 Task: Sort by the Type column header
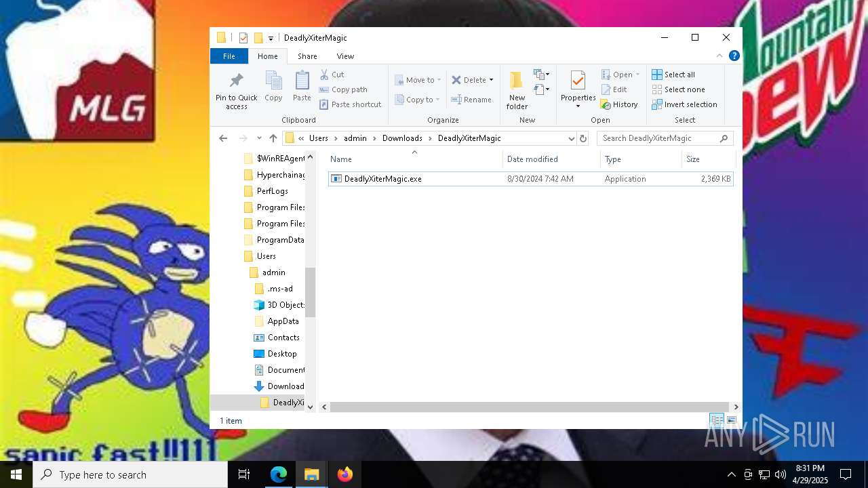pos(642,159)
